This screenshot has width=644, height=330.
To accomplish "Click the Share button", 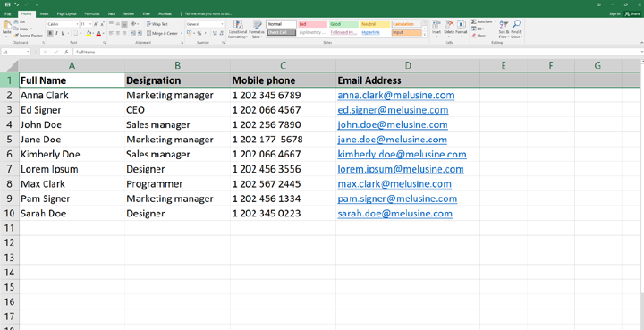I will (632, 14).
